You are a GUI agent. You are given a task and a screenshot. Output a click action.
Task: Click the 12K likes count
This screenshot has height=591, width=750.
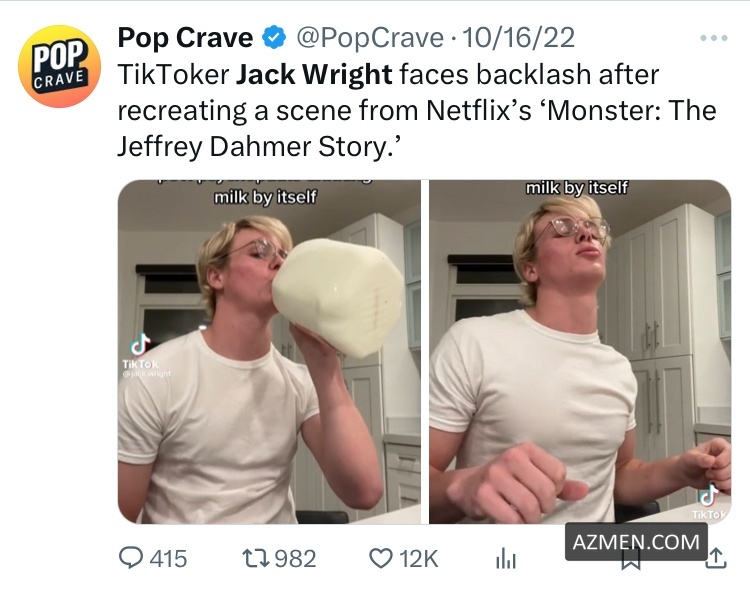(x=419, y=559)
